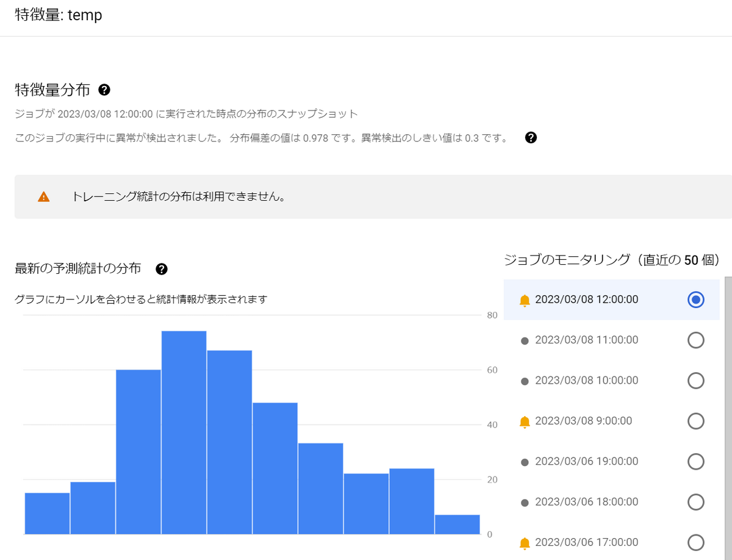
Task: Click the 0.978 anomaly detection sentence
Action: [x=262, y=138]
